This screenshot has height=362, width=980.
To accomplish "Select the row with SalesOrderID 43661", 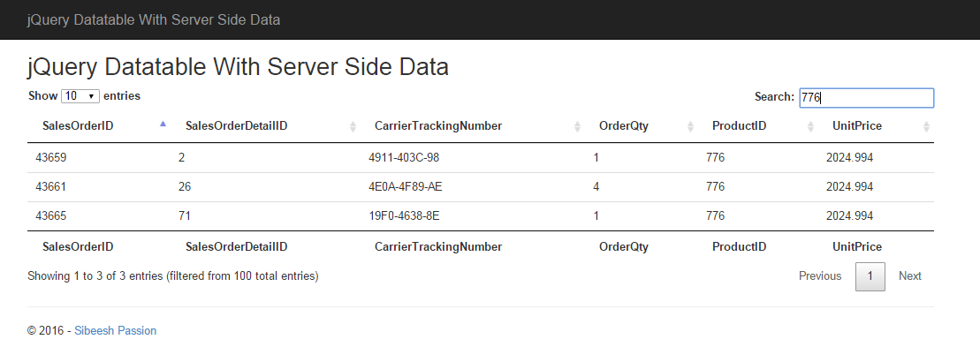I will [481, 186].
